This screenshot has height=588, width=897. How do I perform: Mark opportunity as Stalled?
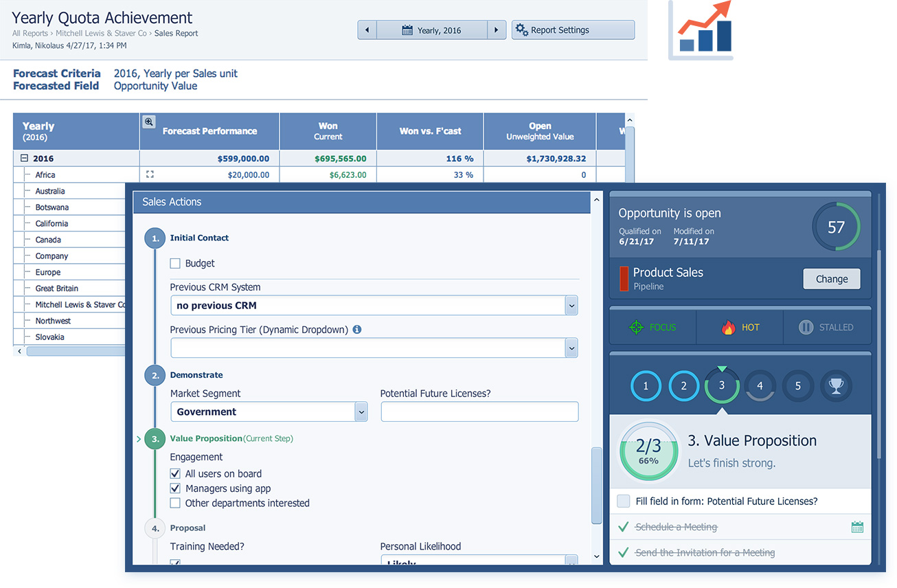click(x=826, y=328)
